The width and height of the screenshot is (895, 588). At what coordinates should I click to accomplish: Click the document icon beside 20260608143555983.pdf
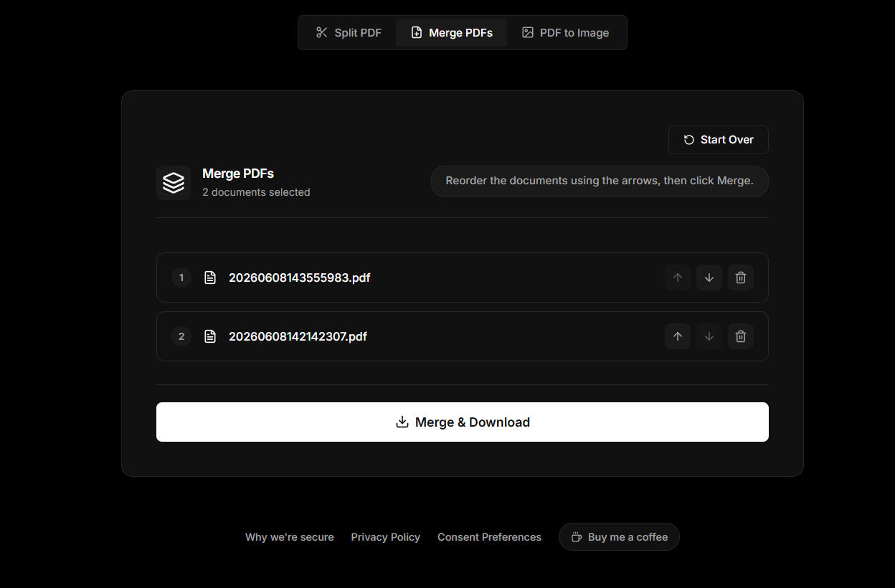pyautogui.click(x=210, y=278)
